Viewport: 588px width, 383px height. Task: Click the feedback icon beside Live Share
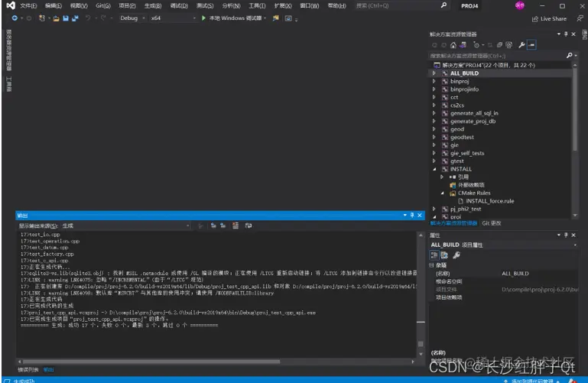(x=580, y=18)
